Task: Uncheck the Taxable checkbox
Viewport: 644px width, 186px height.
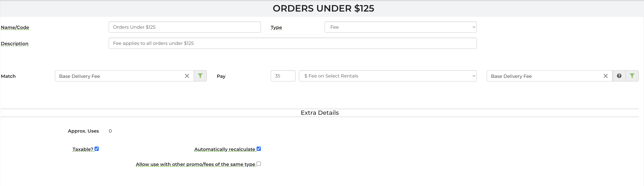Action: (97, 149)
